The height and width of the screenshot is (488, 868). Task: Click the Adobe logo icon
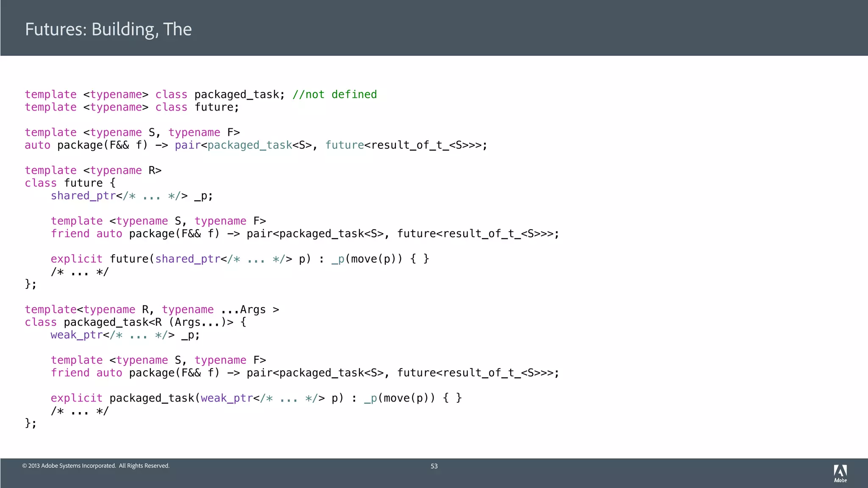[x=840, y=473]
